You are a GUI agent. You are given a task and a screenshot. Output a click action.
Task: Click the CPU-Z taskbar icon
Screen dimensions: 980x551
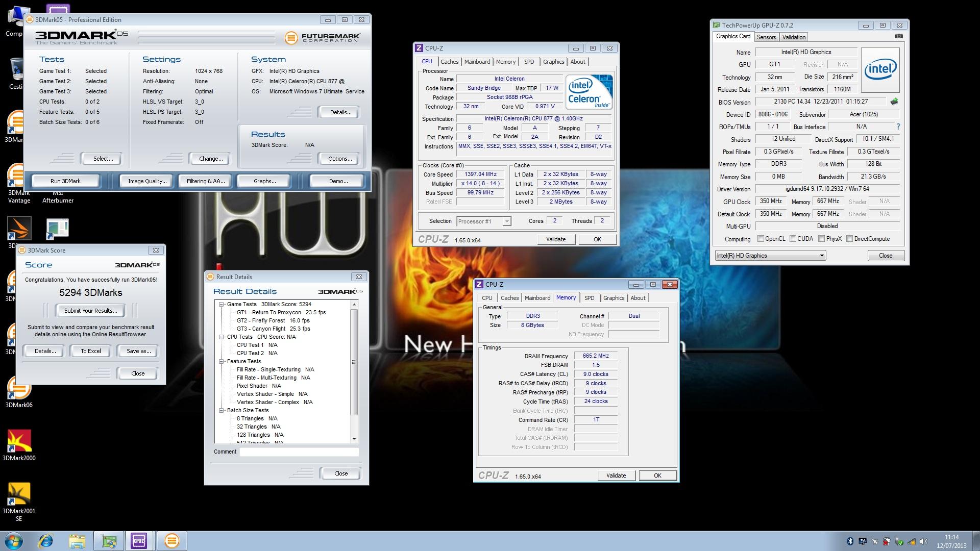(139, 541)
